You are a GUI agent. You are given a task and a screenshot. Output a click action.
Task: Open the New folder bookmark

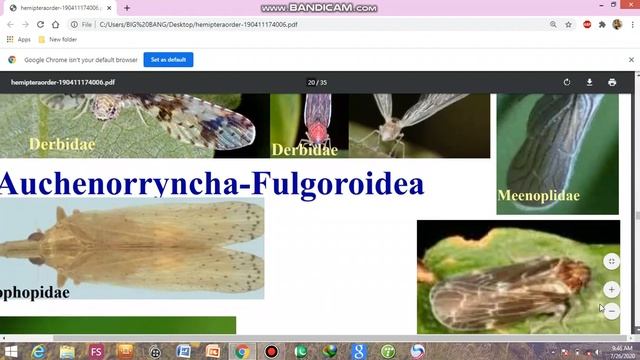tap(58, 40)
